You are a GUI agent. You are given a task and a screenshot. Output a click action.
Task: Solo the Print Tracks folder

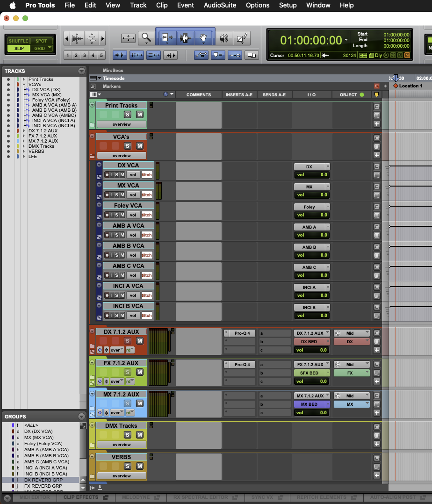coord(128,115)
